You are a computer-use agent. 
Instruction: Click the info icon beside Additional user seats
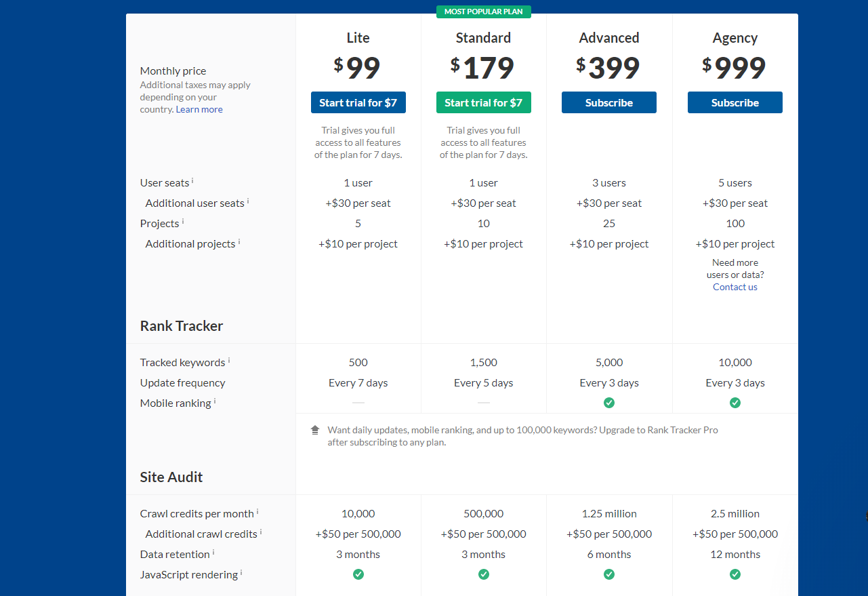248,201
